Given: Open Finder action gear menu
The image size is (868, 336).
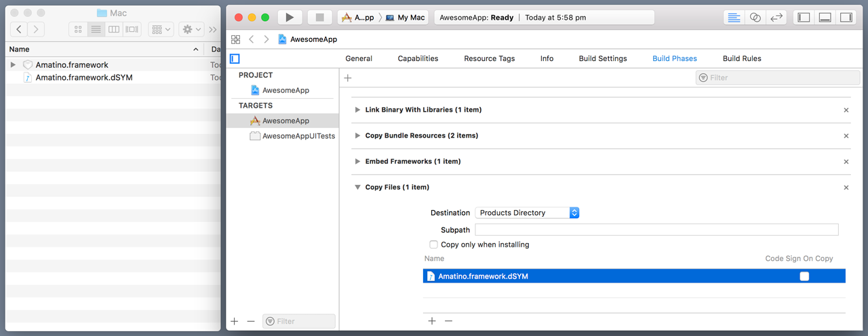Looking at the screenshot, I should 191,30.
